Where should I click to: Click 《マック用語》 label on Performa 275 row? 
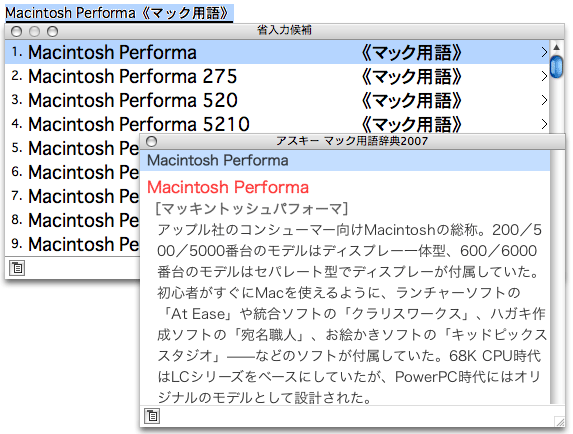click(x=411, y=77)
